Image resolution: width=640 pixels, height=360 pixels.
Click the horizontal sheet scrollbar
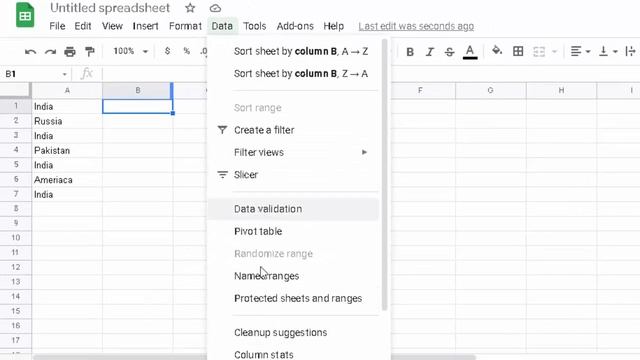point(254,357)
